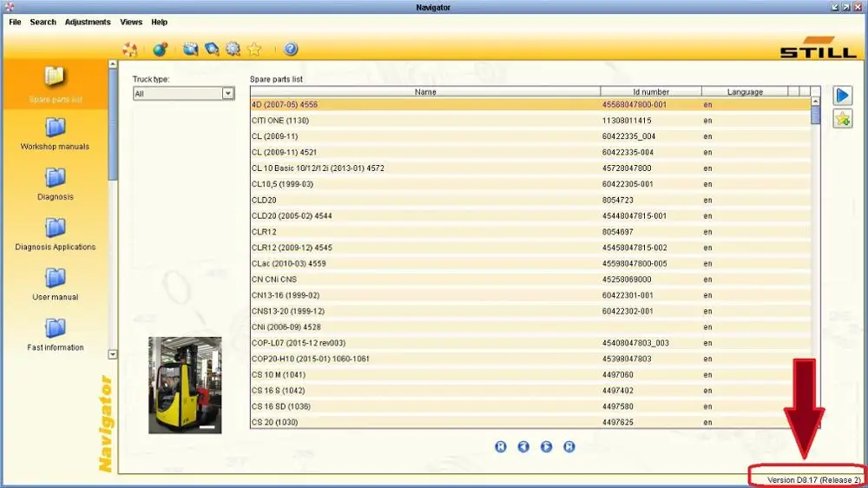This screenshot has height=488, width=868.
Task: Click Id number 60422335_004
Action: (628, 136)
